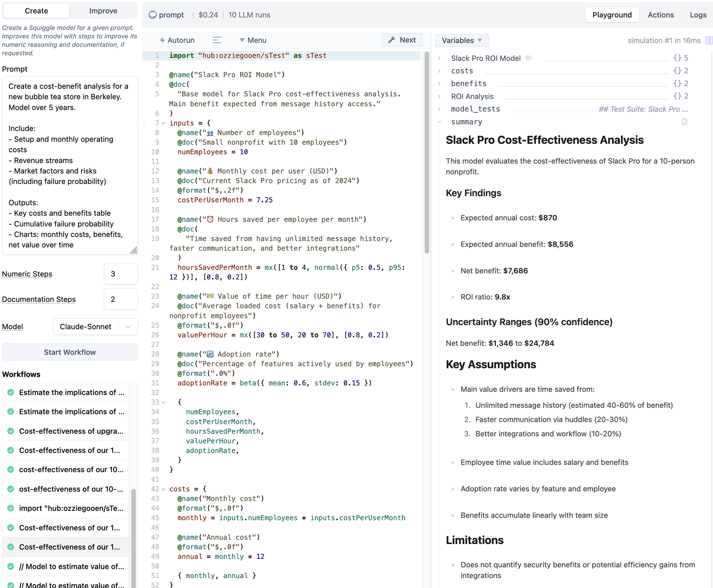Collapse the summary variable section
This screenshot has height=588, width=713.
439,122
